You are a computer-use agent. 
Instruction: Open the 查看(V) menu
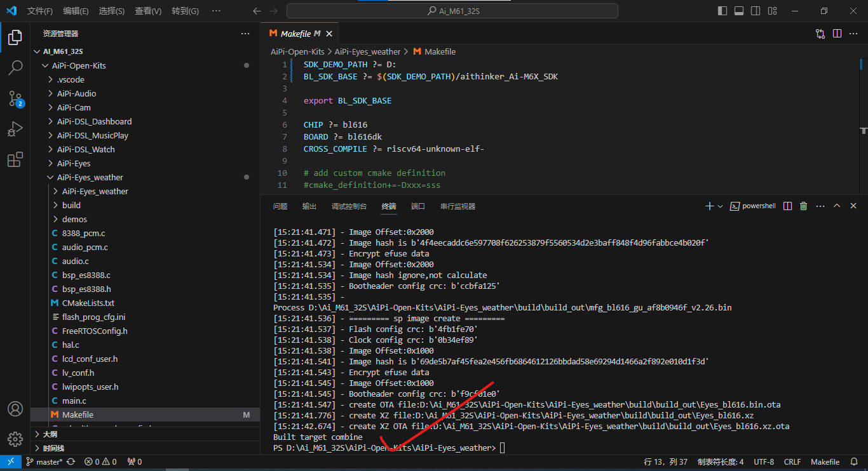[x=148, y=11]
